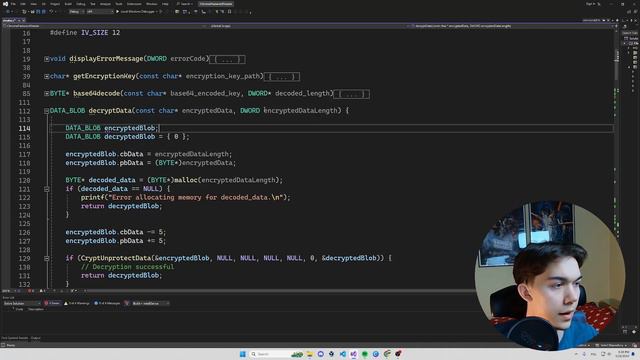
Task: Click the line reading "#define IV_SIZE 12"
Action: pyautogui.click(x=85, y=33)
